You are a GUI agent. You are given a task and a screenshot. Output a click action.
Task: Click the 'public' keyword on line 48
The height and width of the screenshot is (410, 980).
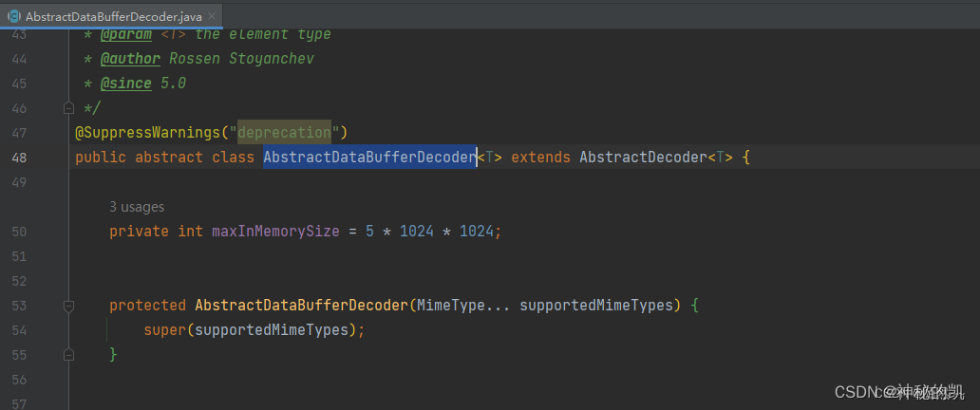101,158
